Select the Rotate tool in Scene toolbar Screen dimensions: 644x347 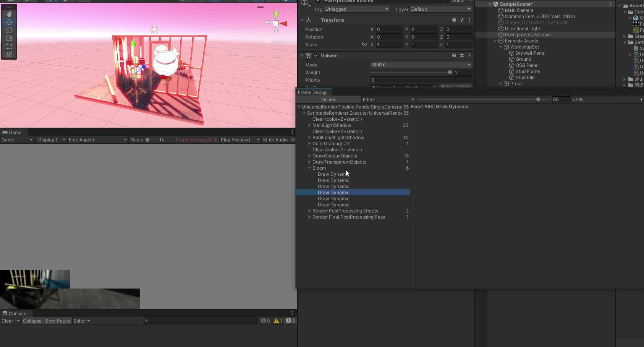click(9, 30)
